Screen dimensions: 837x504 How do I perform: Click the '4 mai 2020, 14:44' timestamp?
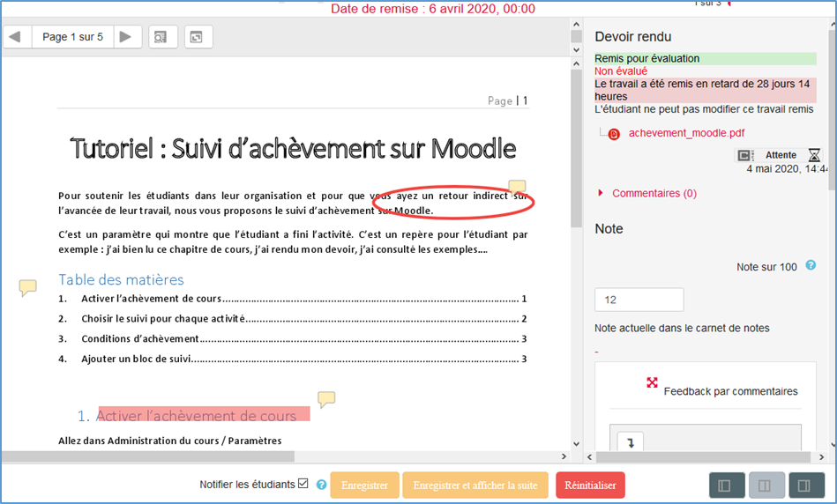click(787, 169)
